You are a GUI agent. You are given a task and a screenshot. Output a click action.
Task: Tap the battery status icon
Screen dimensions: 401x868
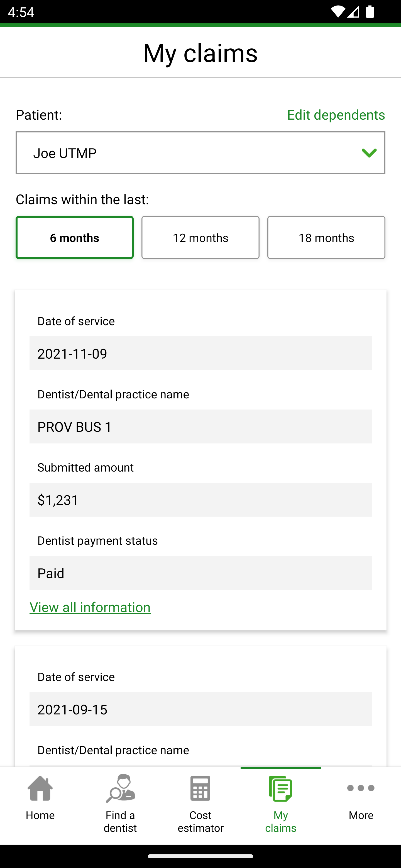click(370, 13)
